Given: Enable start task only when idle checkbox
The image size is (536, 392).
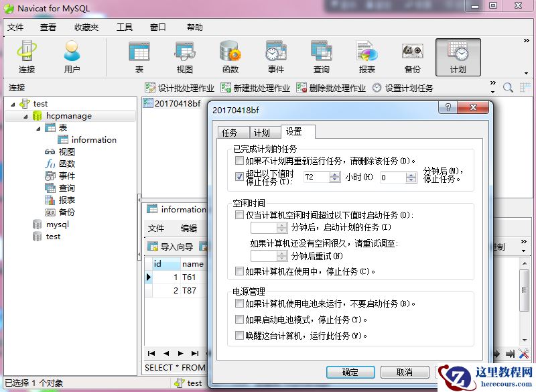Looking at the screenshot, I should [239, 215].
